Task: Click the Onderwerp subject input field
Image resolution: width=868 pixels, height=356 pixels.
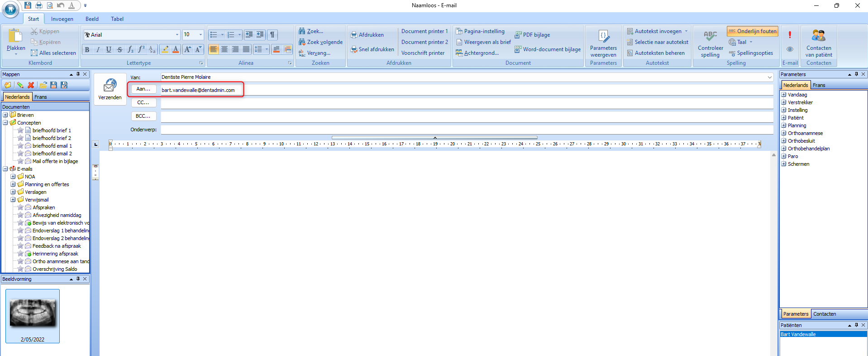Action: click(466, 130)
